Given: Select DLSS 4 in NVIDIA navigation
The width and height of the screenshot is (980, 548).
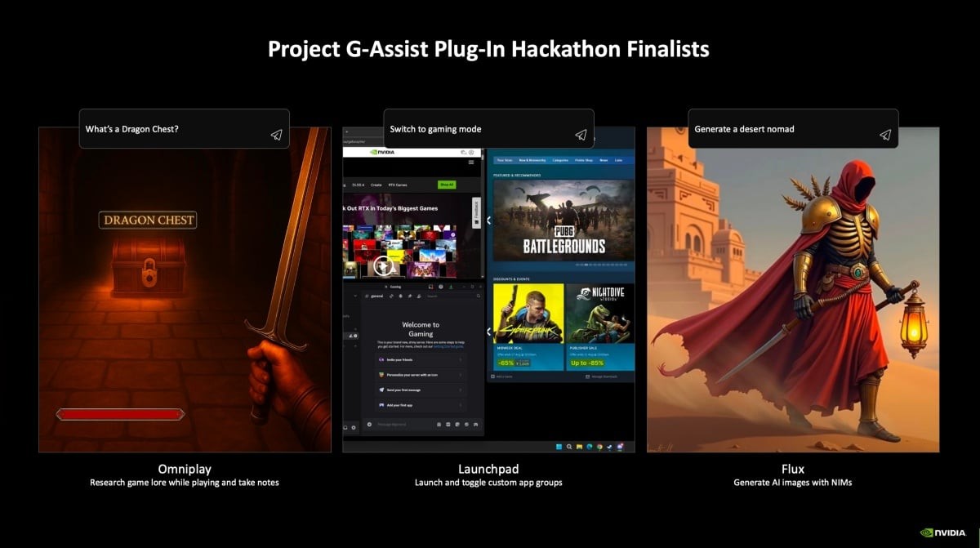Looking at the screenshot, I should (359, 185).
